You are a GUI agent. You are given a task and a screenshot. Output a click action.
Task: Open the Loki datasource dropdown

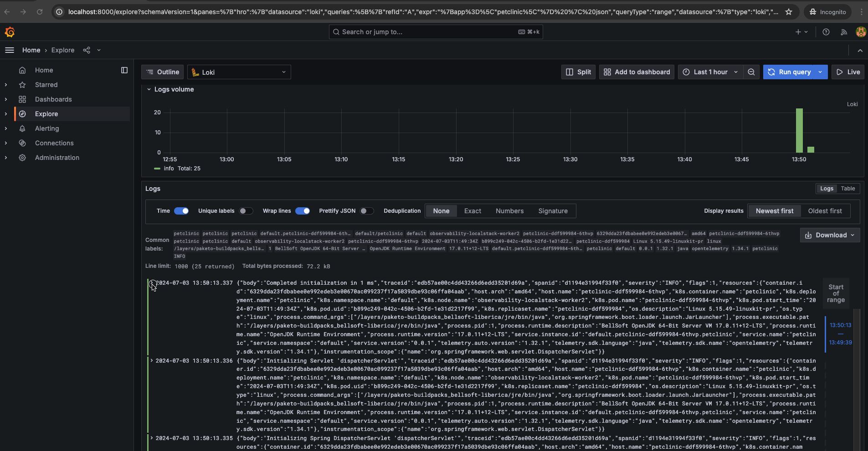tap(239, 72)
